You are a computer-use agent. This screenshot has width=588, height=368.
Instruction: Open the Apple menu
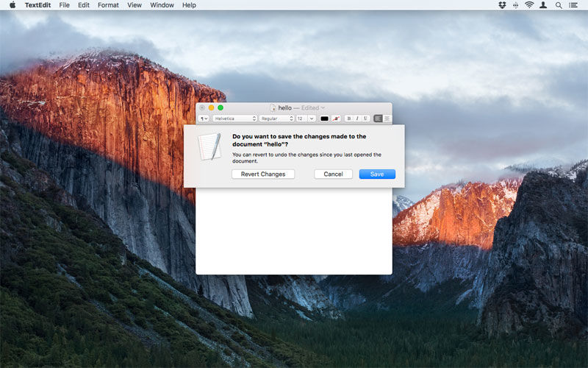click(12, 5)
